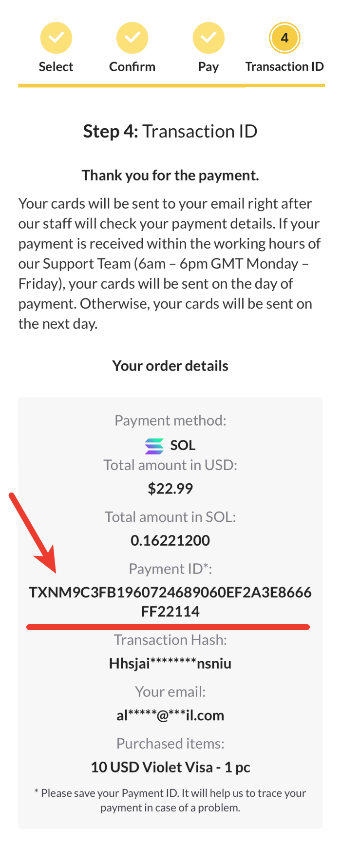The height and width of the screenshot is (868, 341).
Task: Select the Transaction ID step label
Action: (284, 67)
